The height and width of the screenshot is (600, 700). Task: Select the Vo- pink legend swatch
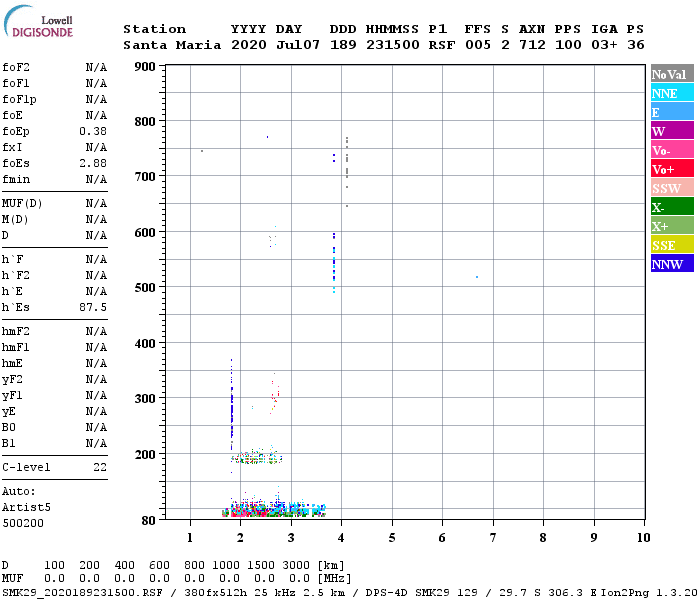(x=672, y=150)
